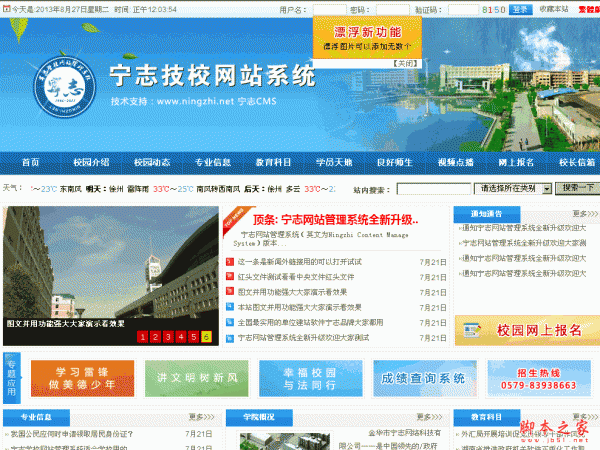Select the 专业信息 panel tab

[x=36, y=417]
